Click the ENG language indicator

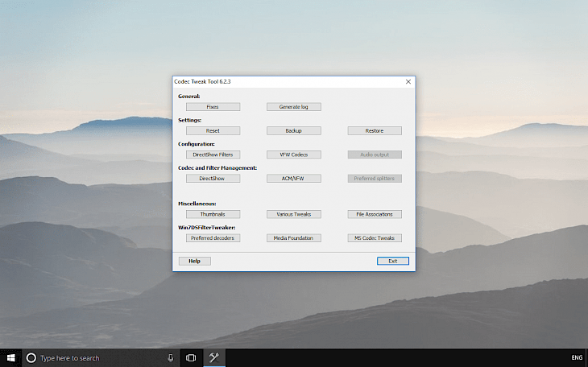tap(577, 357)
